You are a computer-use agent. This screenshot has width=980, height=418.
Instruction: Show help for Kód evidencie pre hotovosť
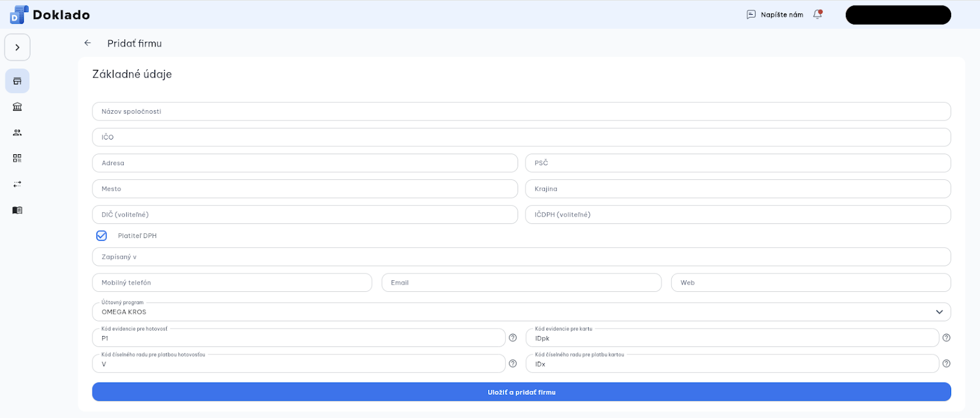pos(513,338)
